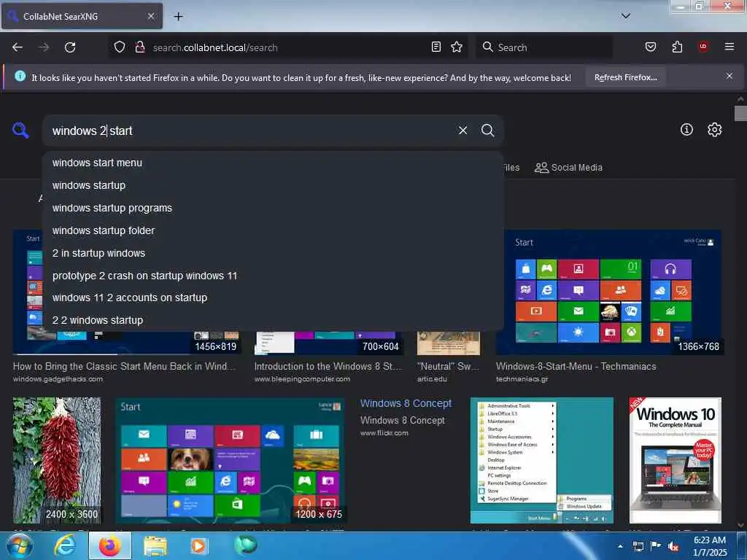Screen dimensions: 747x560
Task: Bookmark this page with the star icon
Action: [457, 47]
